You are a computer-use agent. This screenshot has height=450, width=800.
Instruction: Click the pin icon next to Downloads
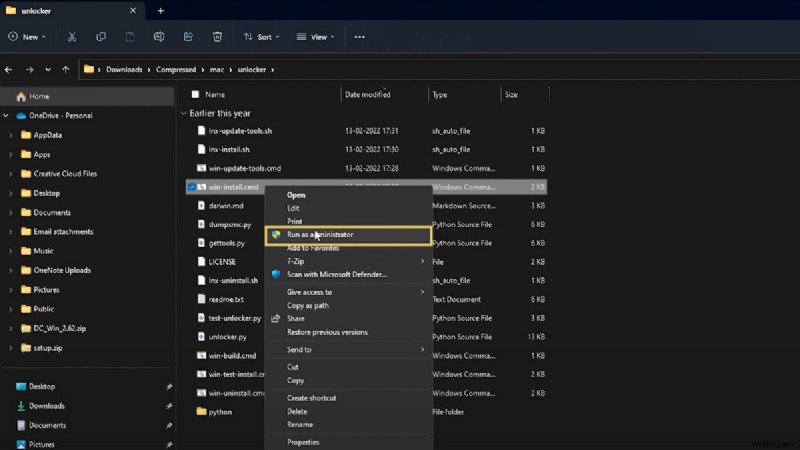169,406
